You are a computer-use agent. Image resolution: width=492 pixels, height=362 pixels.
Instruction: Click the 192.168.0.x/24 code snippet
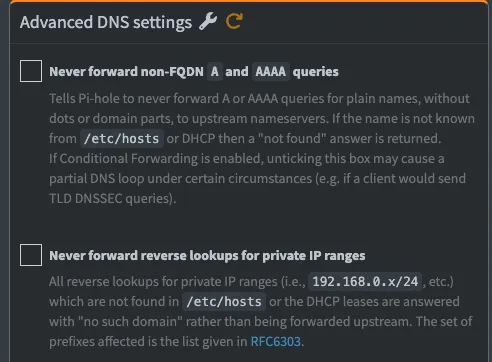365,282
